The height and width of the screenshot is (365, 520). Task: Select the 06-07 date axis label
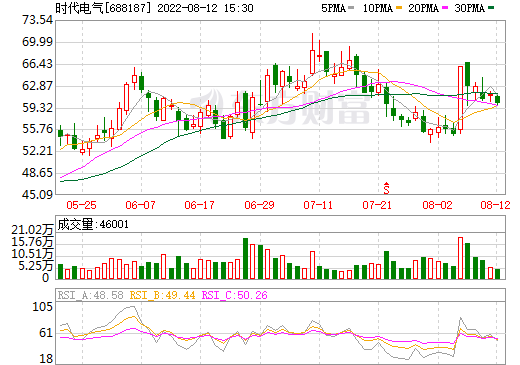click(x=140, y=205)
